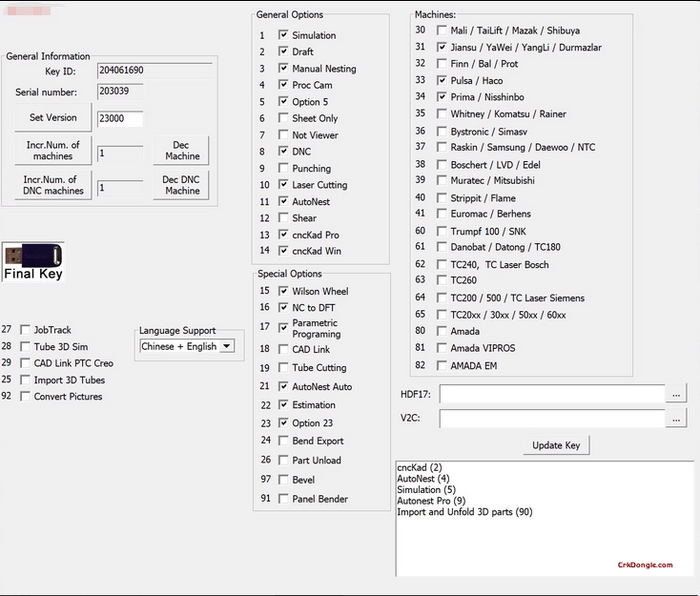This screenshot has width=700, height=596.
Task: Click the CrkDongle.com watermark link
Action: point(645,565)
